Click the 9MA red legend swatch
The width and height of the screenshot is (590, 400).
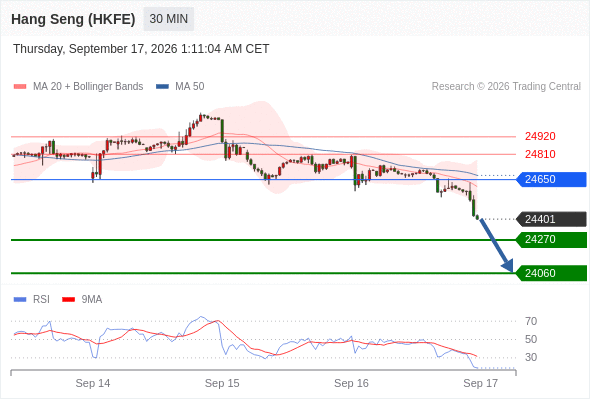click(68, 300)
